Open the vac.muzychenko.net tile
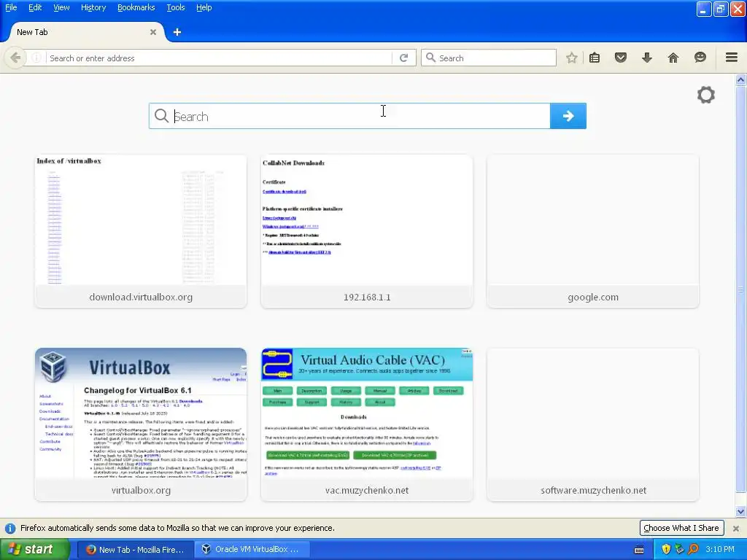Image resolution: width=747 pixels, height=560 pixels. coord(367,424)
